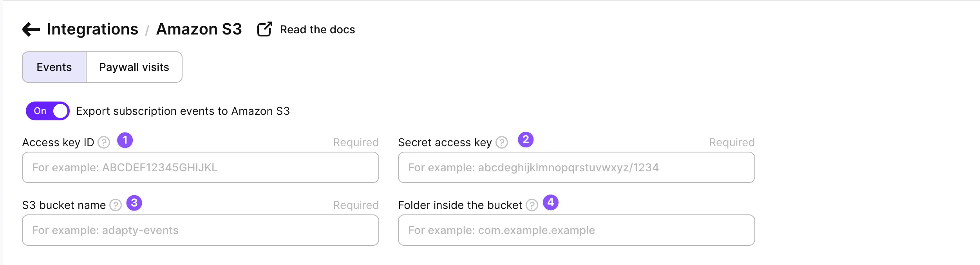Click help icon next to Access key ID

pos(104,142)
